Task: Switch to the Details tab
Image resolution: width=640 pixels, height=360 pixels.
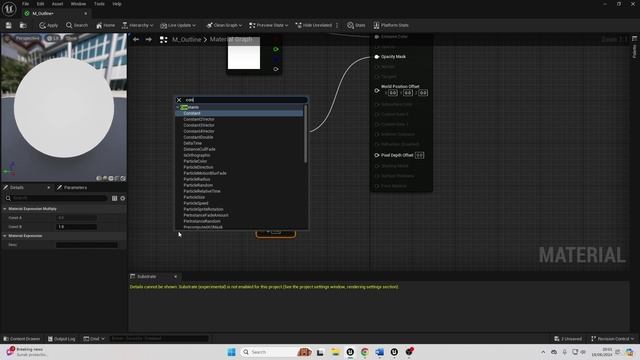Action: [x=16, y=188]
